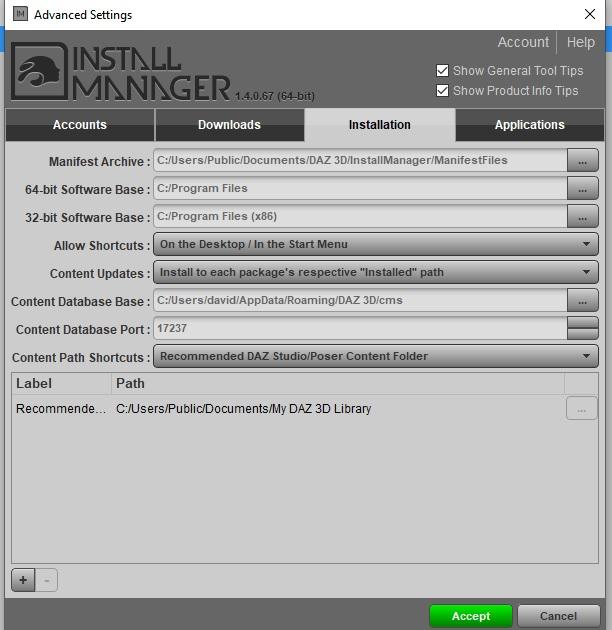
Task: Toggle Show General Tool Tips checkbox
Action: point(442,71)
